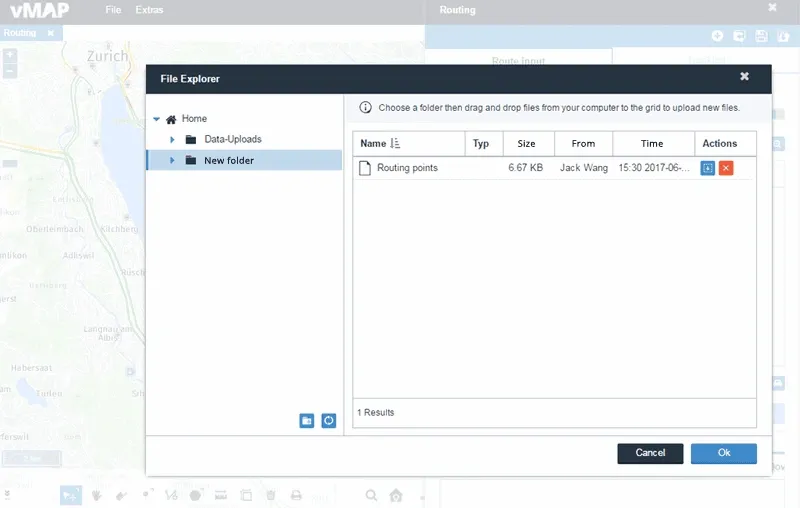Click the Jack Wang cell
This screenshot has width=800, height=508.
[x=584, y=168]
